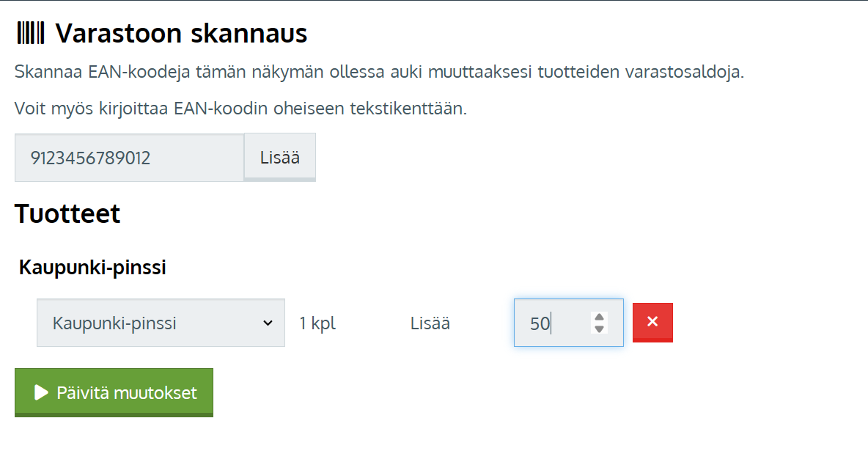The image size is (868, 451).
Task: Click the Skannaa EAN-koodeja instruction text
Action: [x=379, y=73]
